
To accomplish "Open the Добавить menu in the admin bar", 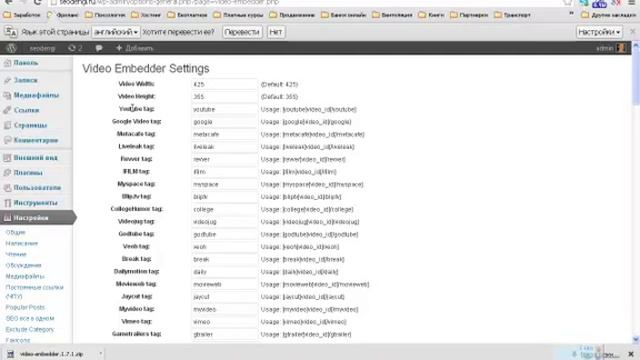I will pos(135,48).
